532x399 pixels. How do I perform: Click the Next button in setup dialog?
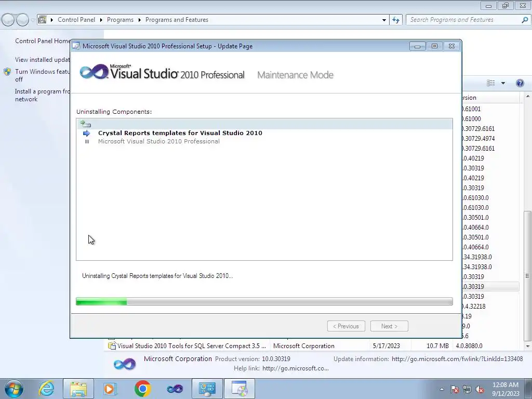pos(389,326)
